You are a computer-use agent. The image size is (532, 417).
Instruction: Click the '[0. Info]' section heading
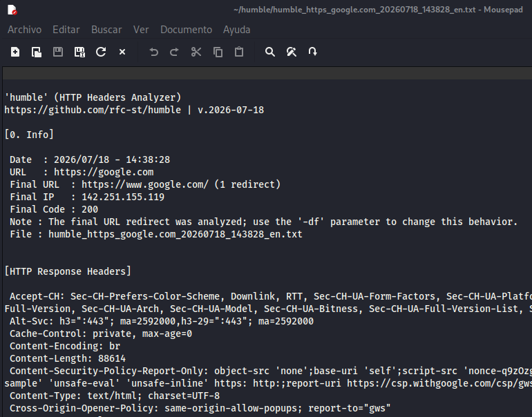point(29,135)
